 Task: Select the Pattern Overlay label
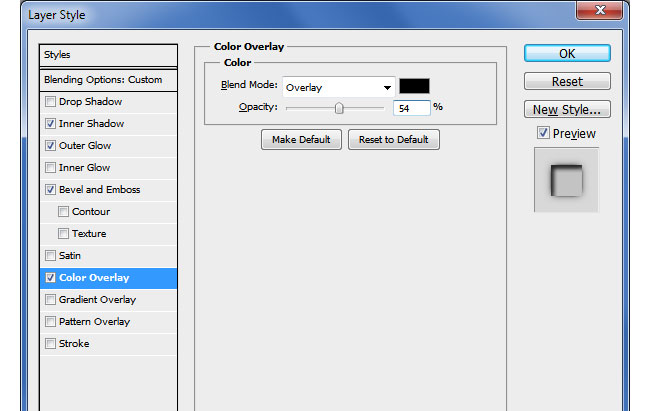(x=94, y=321)
